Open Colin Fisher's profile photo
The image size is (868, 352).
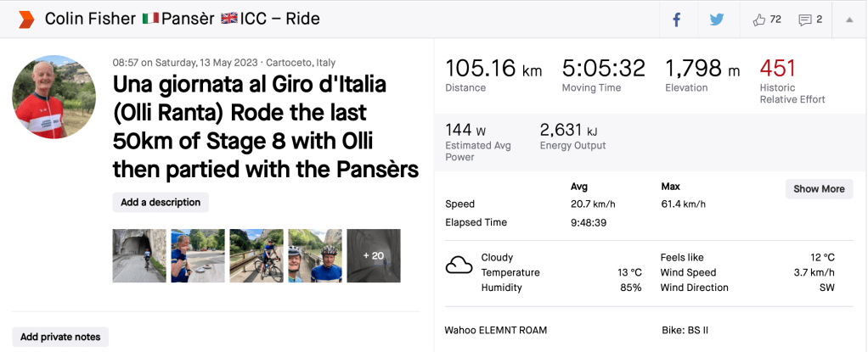tap(54, 98)
